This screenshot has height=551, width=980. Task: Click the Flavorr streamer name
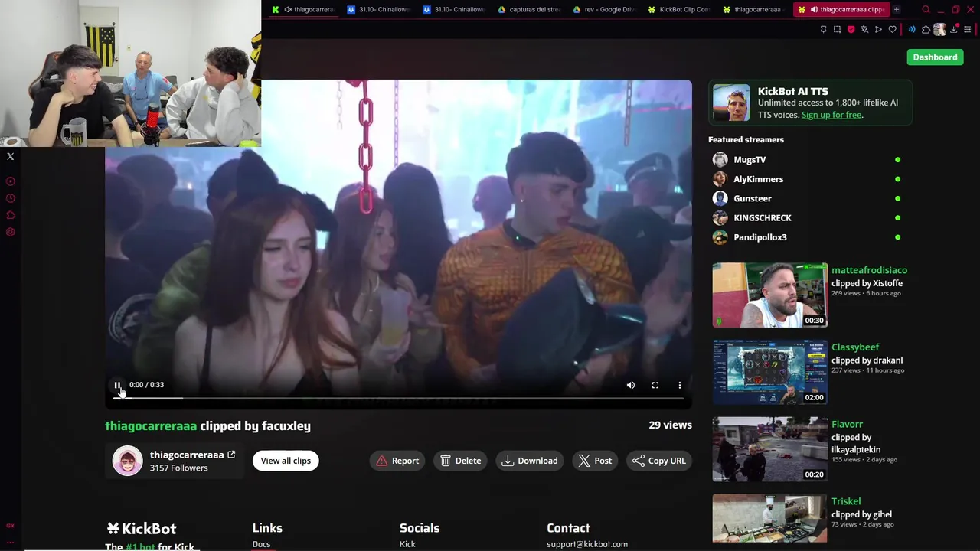click(847, 424)
